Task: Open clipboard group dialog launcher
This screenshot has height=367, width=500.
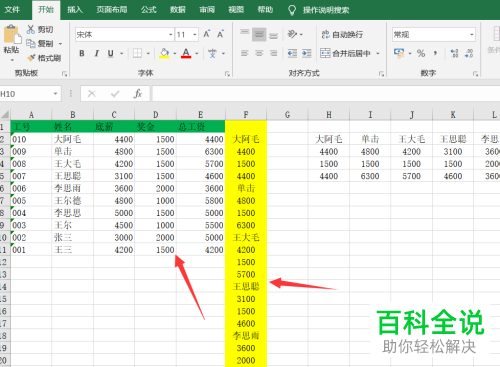Action: (65, 74)
